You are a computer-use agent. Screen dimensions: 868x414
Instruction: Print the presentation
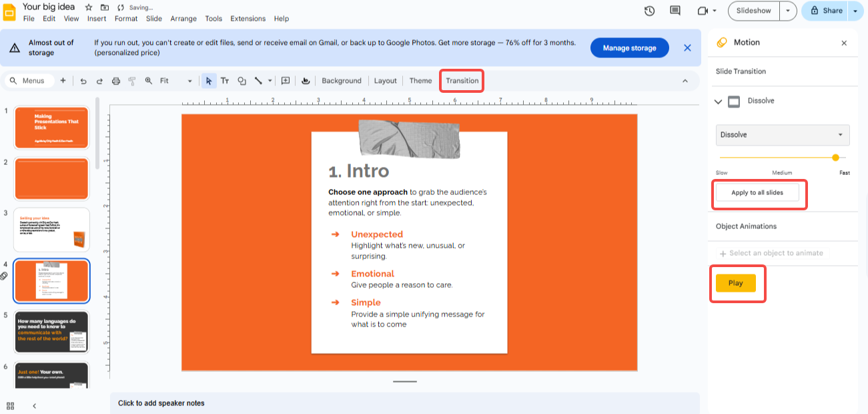115,80
